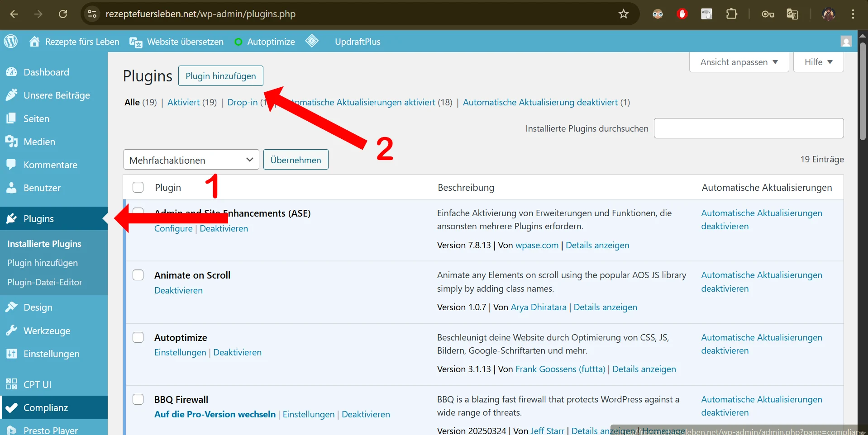
Task: Open Design in the sidebar menu
Action: (38, 307)
